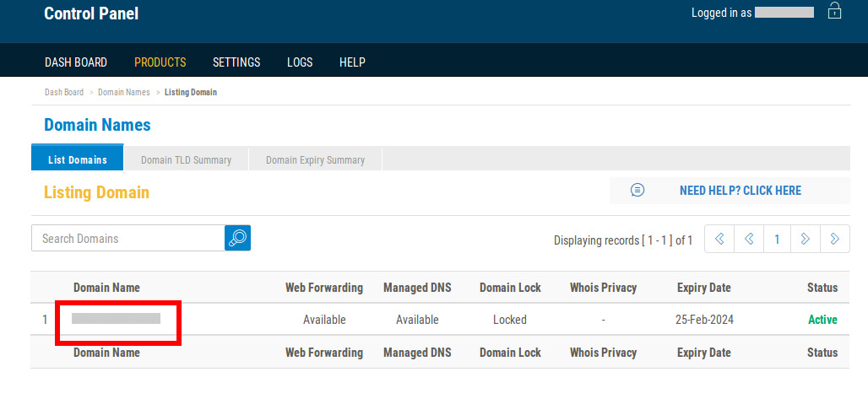Go to the previous page of records

click(x=748, y=239)
